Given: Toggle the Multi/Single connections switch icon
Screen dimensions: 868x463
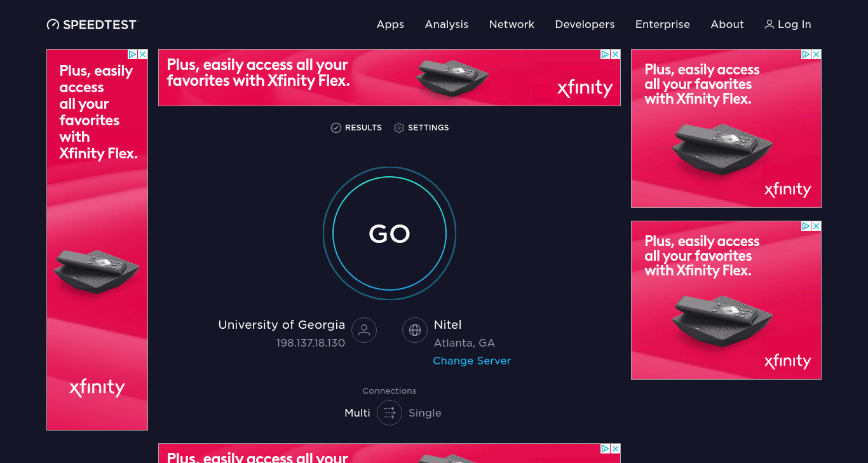Looking at the screenshot, I should click(390, 413).
